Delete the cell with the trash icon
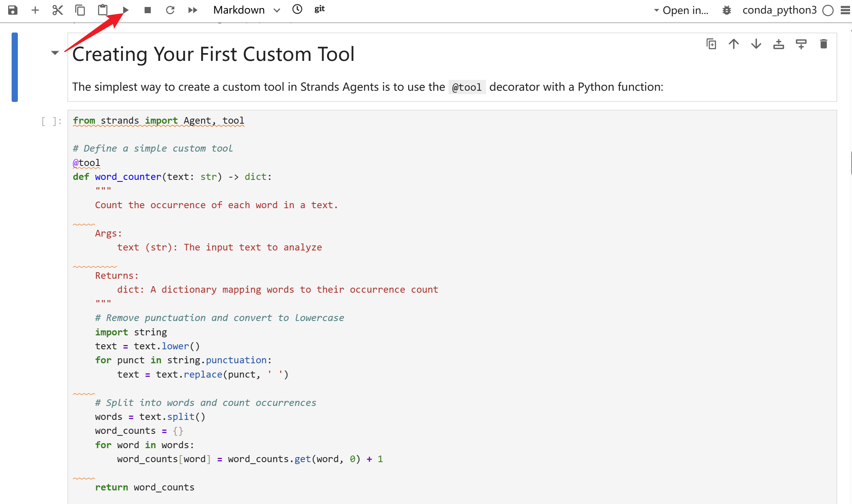This screenshot has height=504, width=852. [x=824, y=44]
